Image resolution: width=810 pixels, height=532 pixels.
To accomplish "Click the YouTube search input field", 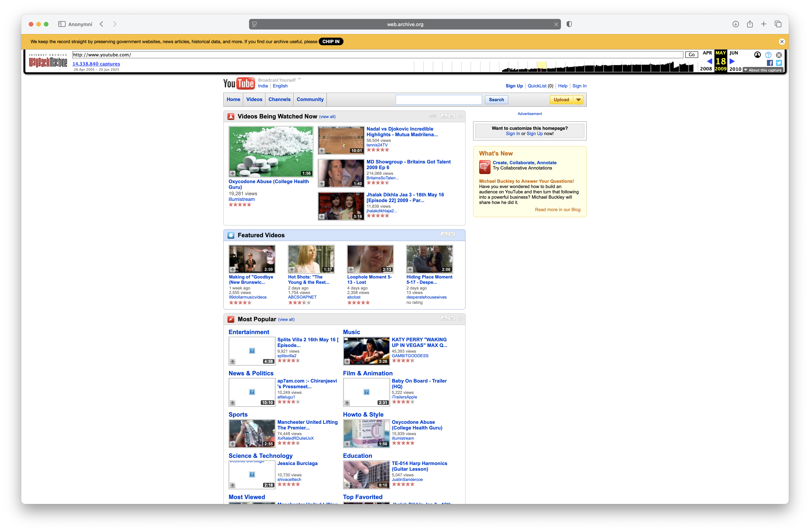I will tap(438, 100).
